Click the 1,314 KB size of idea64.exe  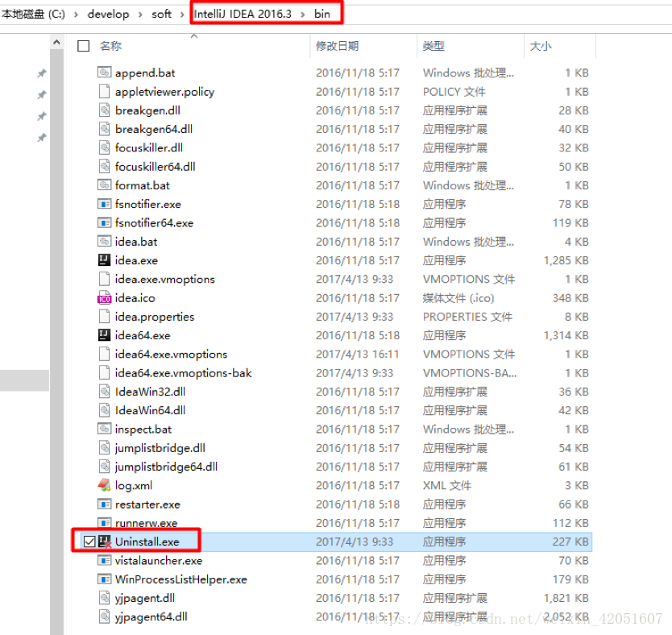point(566,335)
